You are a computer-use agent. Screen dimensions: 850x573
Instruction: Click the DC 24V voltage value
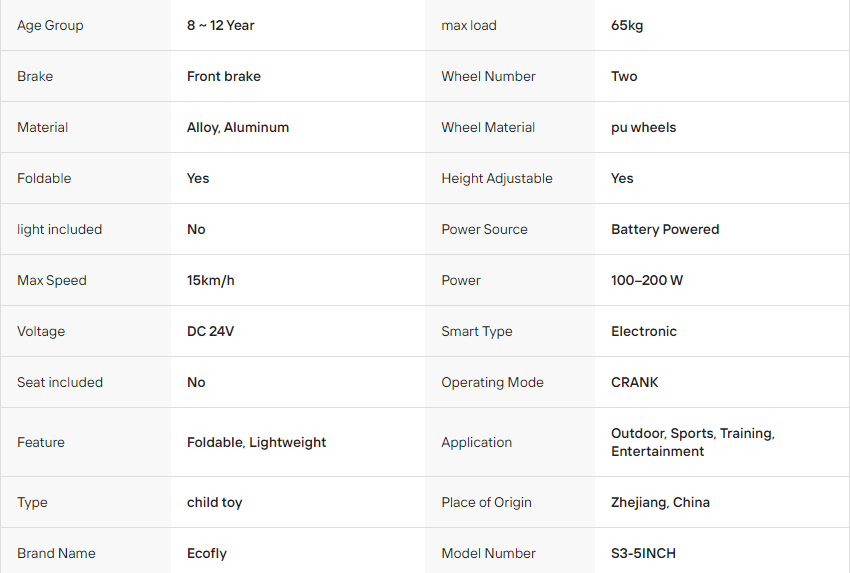click(x=210, y=331)
